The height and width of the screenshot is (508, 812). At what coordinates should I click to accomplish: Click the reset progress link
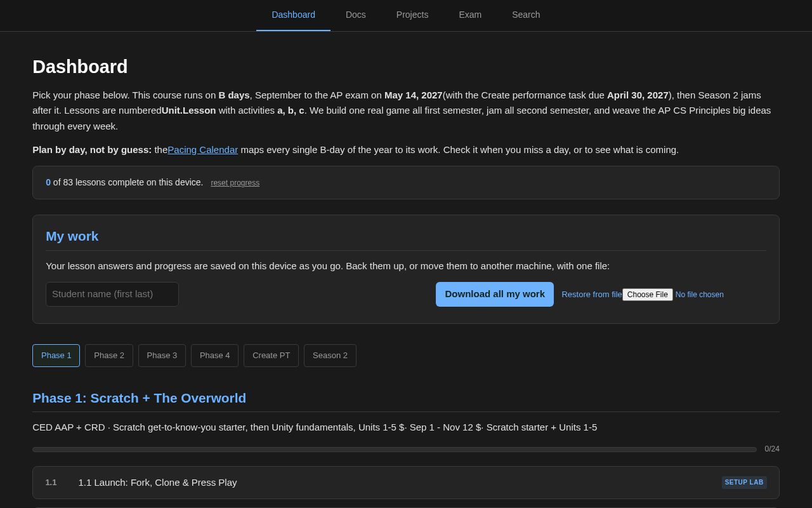[x=235, y=183]
